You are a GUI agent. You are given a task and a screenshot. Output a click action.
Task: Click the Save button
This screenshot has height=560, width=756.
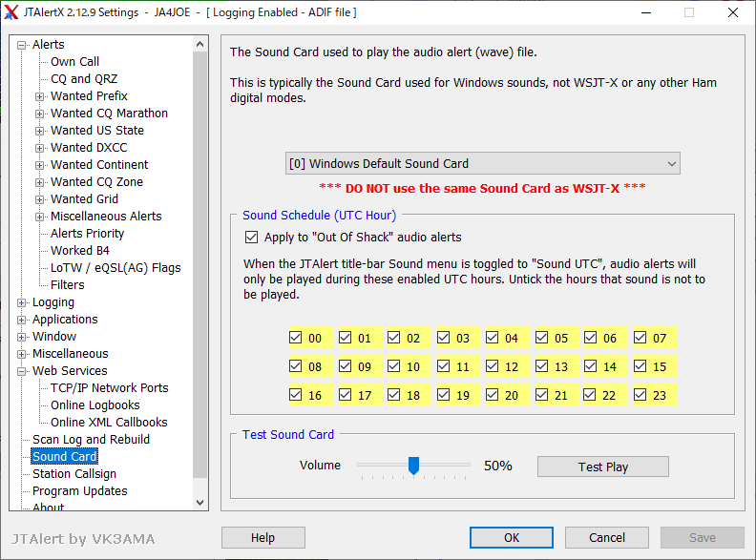coord(703,537)
